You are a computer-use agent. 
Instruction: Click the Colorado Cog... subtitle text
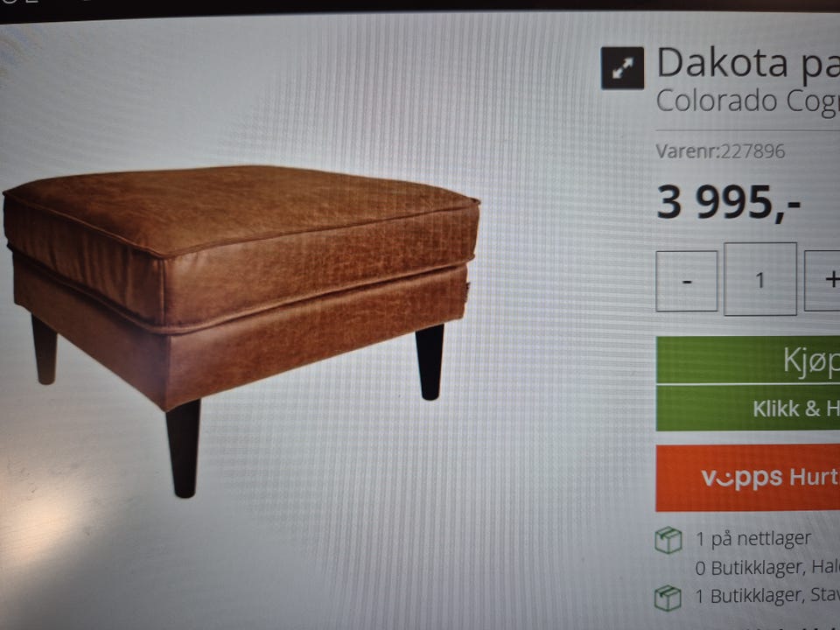[x=748, y=101]
